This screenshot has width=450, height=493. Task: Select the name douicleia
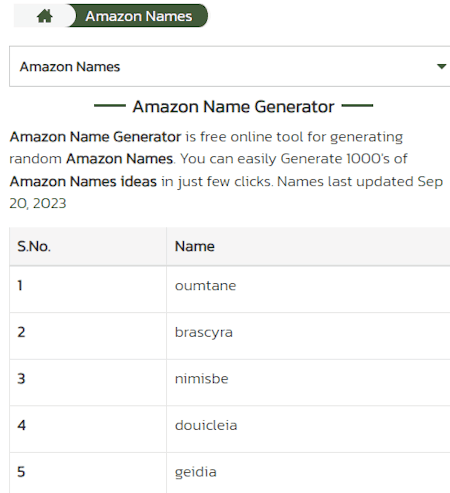pos(206,425)
